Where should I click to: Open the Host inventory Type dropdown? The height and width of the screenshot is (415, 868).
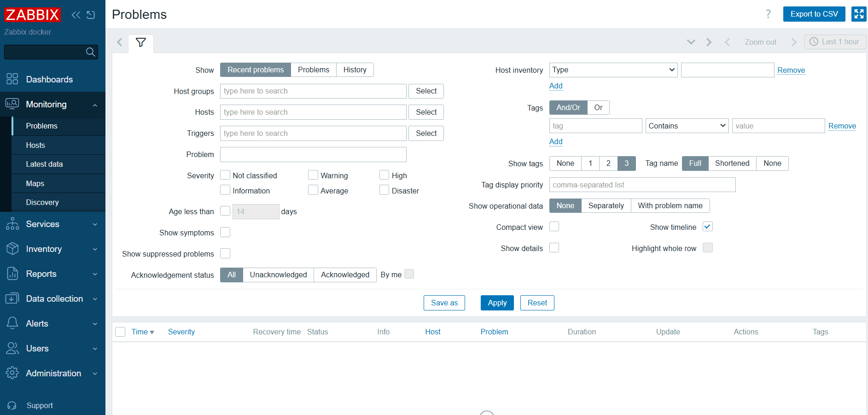coord(613,70)
